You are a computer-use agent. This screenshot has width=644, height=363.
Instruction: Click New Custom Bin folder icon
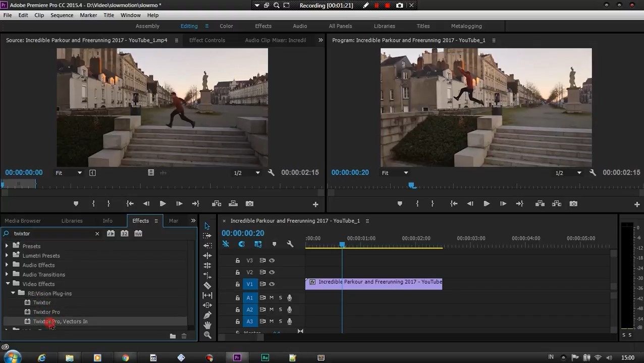point(173,336)
